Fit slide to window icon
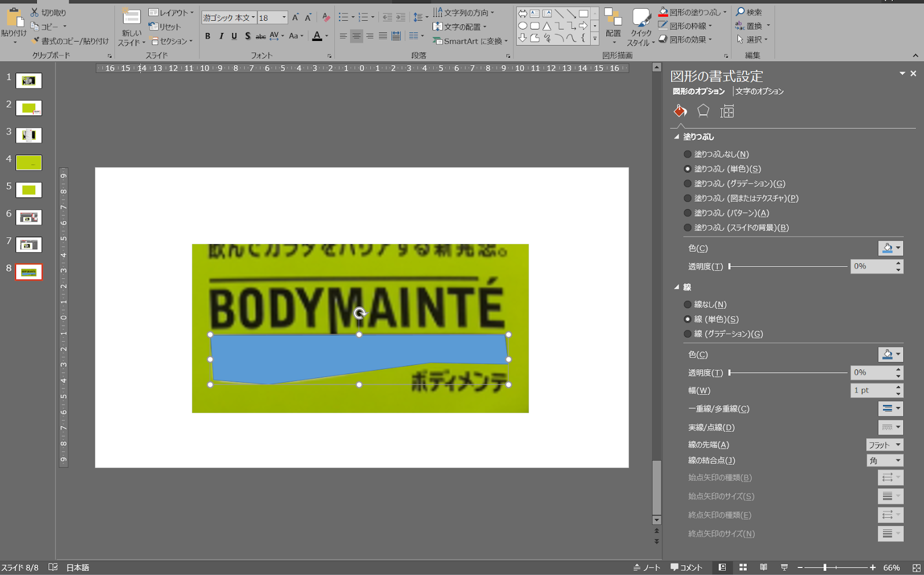The height and width of the screenshot is (575, 924). pos(916,568)
